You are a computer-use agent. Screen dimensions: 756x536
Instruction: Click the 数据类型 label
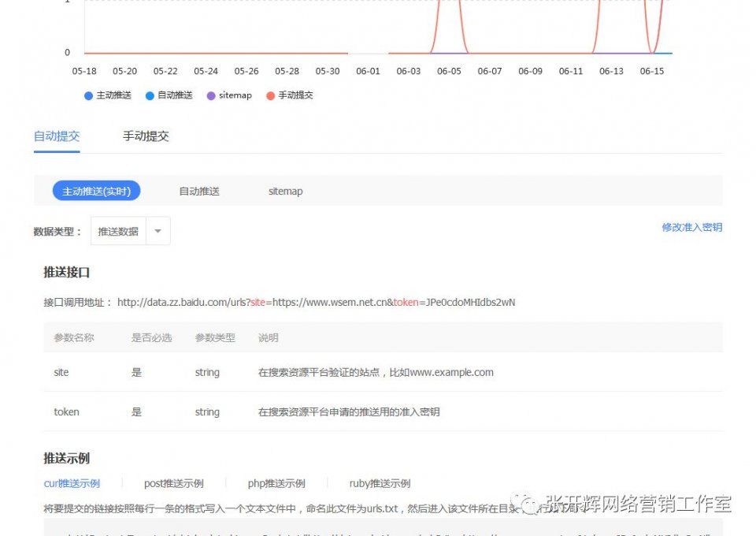57,232
